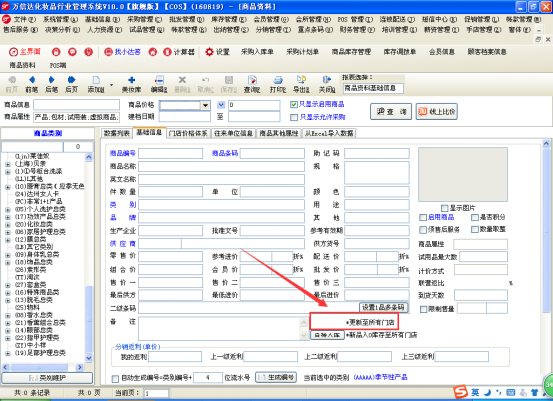Image resolution: width=553 pixels, height=401 pixels.
Task: Switch to 往来单位信息 tab
Action: [233, 133]
